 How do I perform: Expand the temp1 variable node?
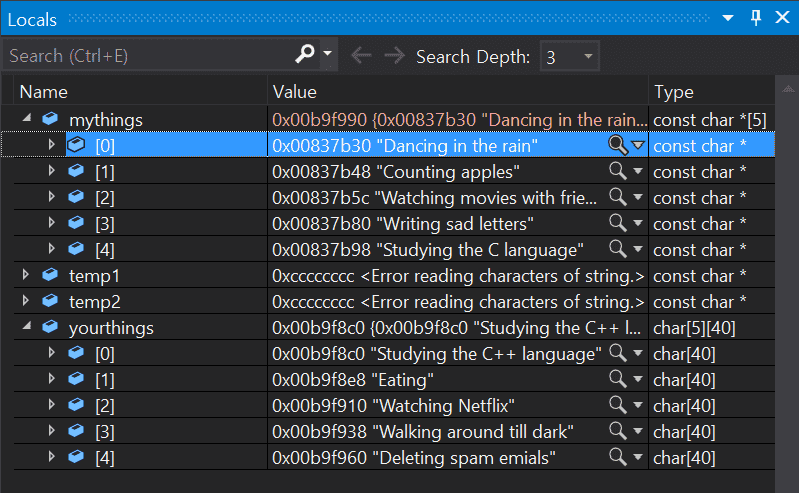[27, 275]
